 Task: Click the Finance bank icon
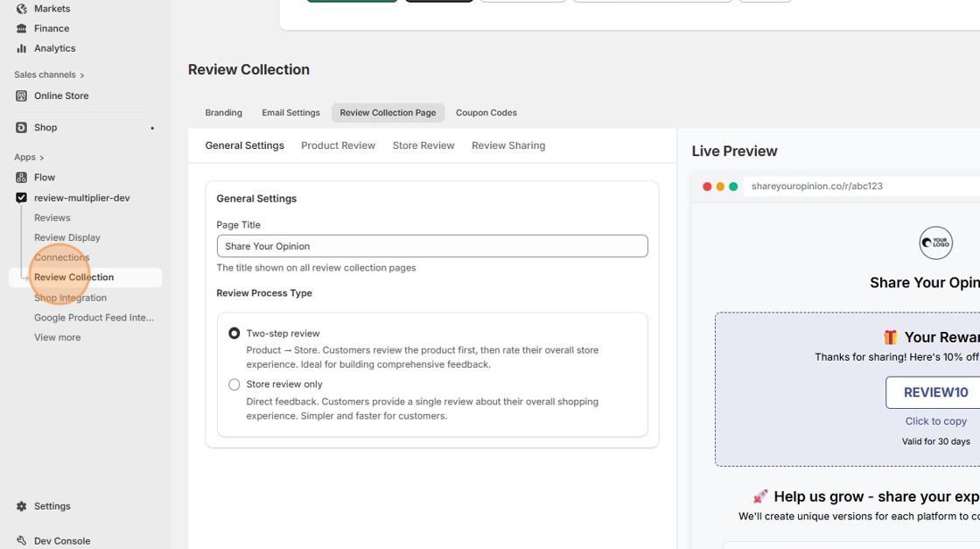(22, 29)
